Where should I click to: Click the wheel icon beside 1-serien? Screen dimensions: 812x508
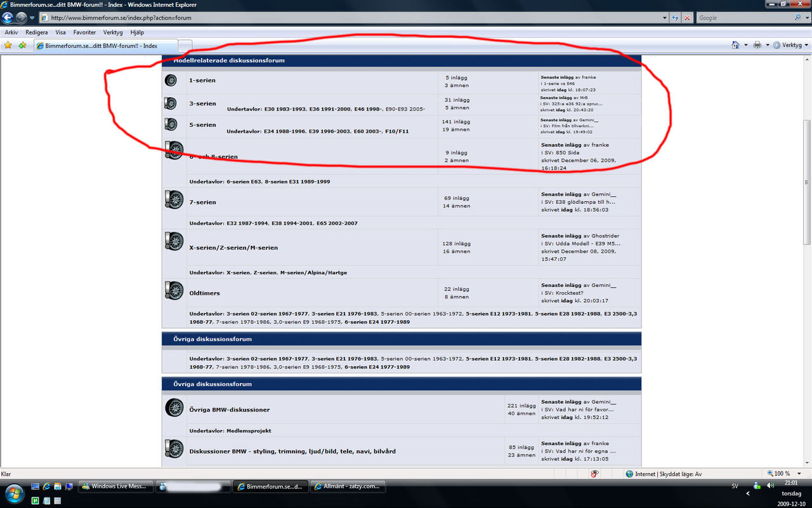(x=171, y=81)
